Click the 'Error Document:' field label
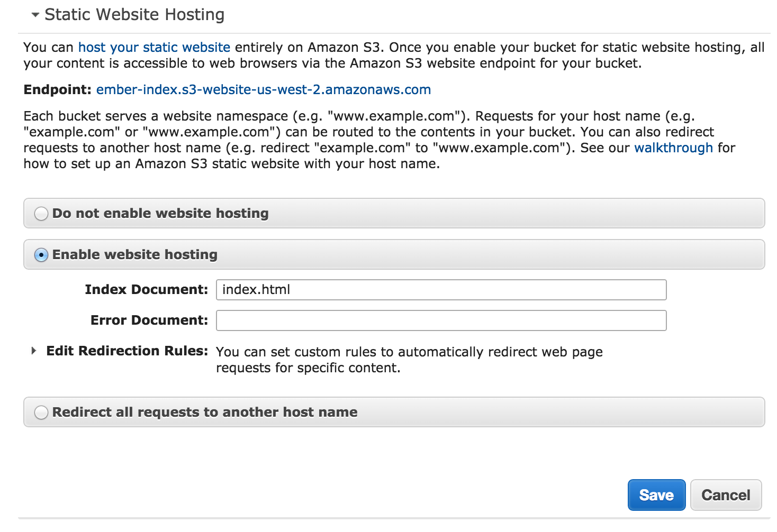Image resolution: width=777 pixels, height=532 pixels. tap(149, 320)
